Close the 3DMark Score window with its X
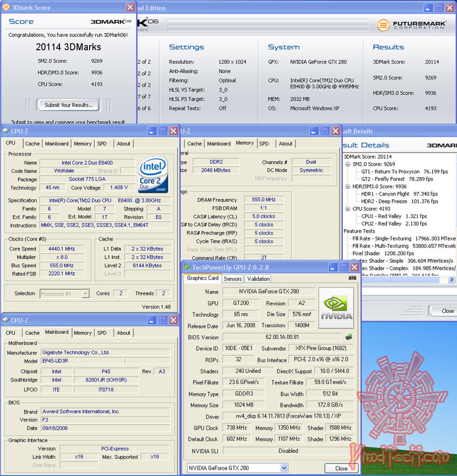 click(130, 7)
